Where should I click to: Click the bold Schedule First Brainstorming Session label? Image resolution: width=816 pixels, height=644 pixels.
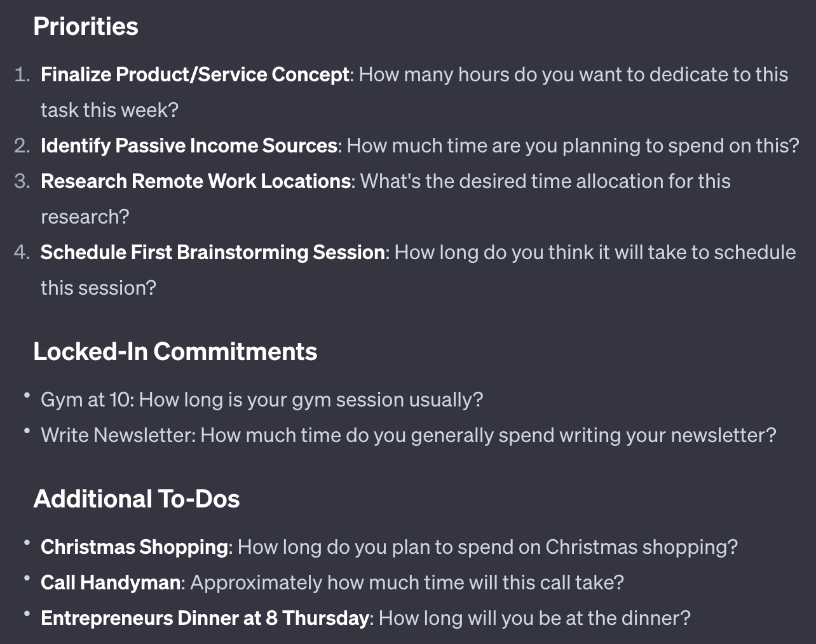[x=212, y=253]
